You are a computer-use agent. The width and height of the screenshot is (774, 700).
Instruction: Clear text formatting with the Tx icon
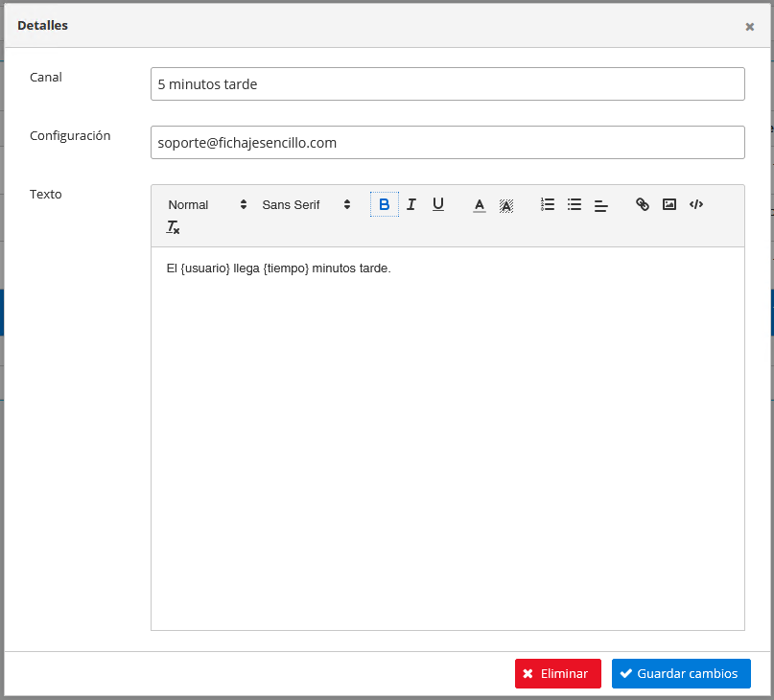pyautogui.click(x=174, y=227)
